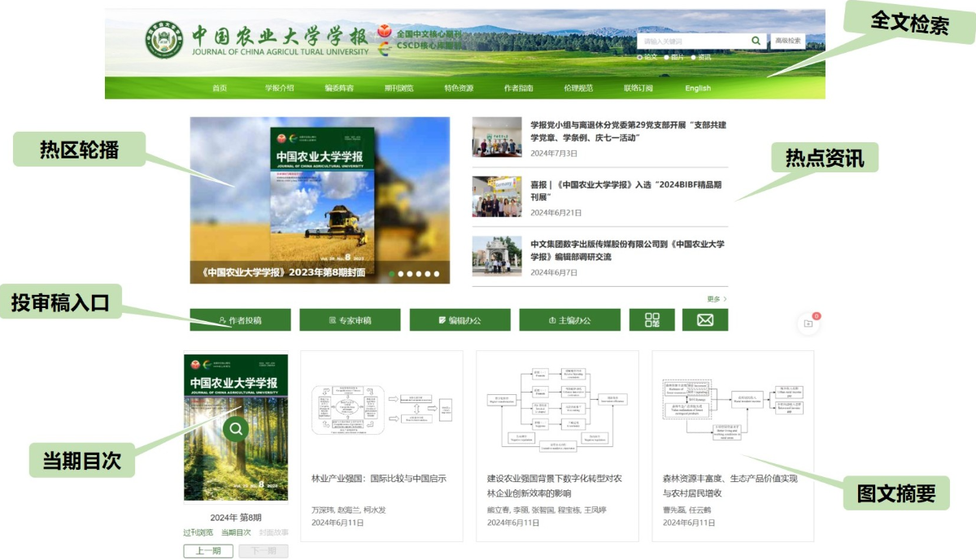This screenshot has height=560, width=976.
Task: Click the 2024年 第8期 issue label
Action: coord(236,518)
